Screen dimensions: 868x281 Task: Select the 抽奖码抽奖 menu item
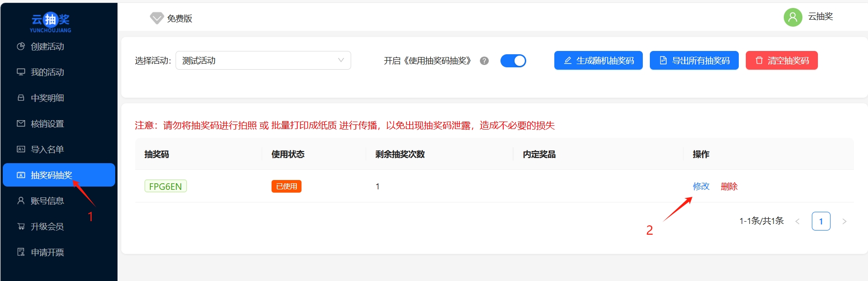coord(59,175)
